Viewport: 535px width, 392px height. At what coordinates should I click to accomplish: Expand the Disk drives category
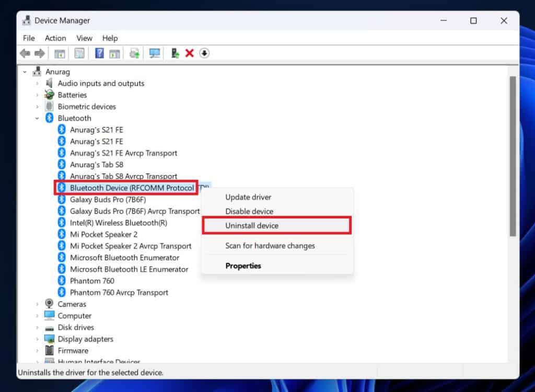[x=37, y=327]
